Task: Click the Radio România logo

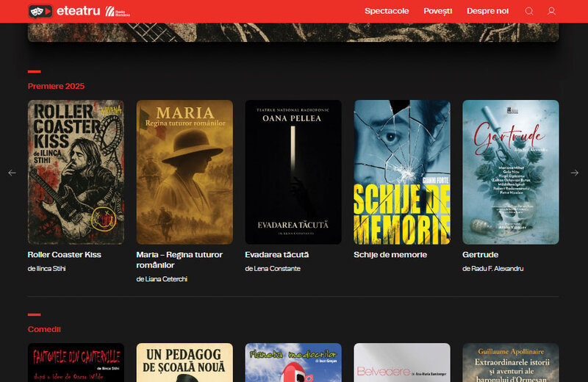Action: click(116, 11)
